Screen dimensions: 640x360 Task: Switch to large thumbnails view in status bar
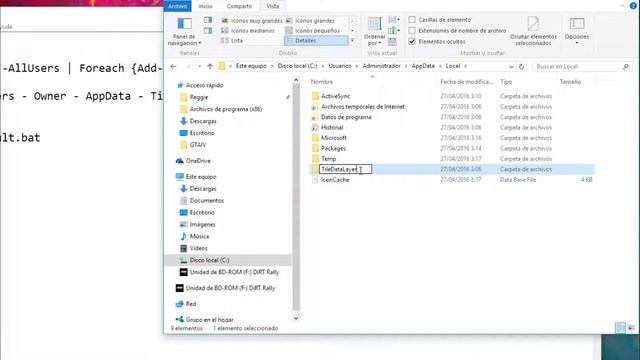[x=631, y=328]
